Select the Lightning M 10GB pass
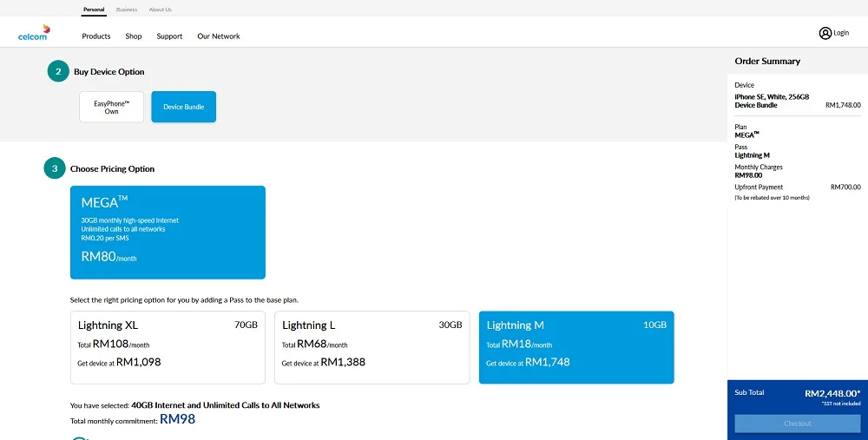 [576, 347]
